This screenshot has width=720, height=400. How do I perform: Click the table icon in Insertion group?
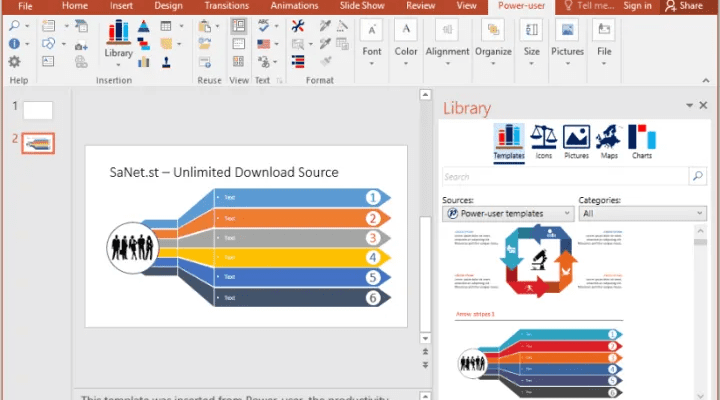pyautogui.click(x=166, y=26)
